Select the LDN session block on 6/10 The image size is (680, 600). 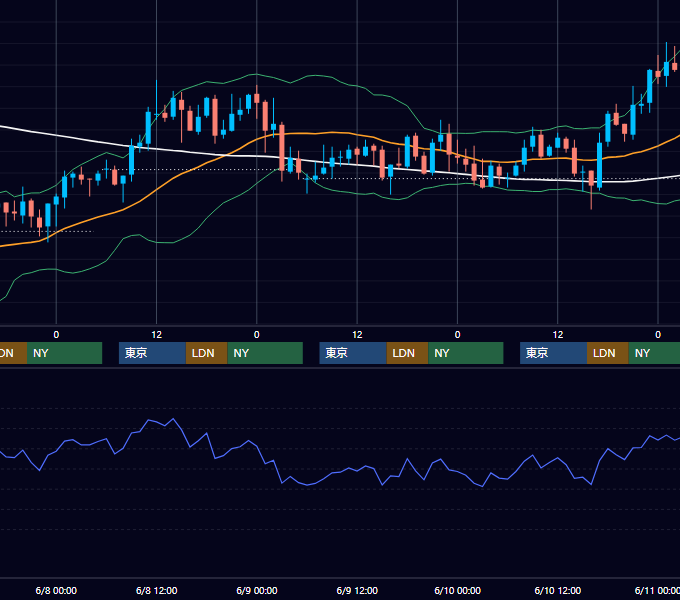point(608,353)
